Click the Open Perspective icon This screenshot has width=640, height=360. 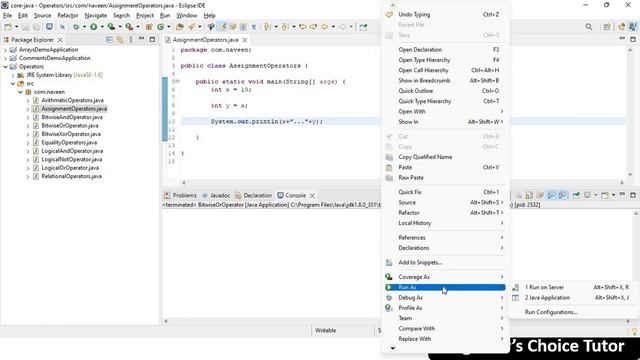pyautogui.click(x=607, y=27)
